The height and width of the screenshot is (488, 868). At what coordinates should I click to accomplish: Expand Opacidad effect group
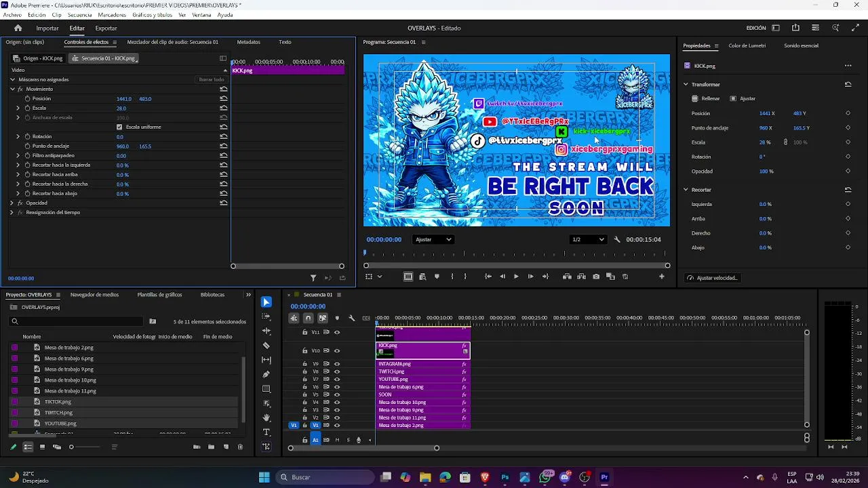pyautogui.click(x=12, y=203)
